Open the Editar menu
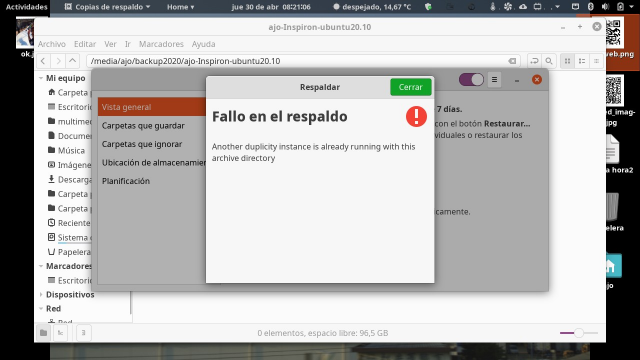640x360 pixels. [85, 44]
